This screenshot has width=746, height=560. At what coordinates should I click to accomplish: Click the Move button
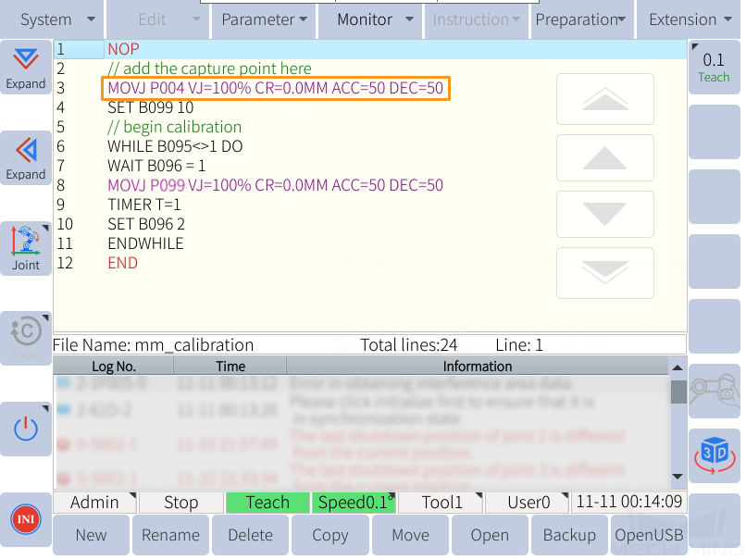click(x=410, y=535)
